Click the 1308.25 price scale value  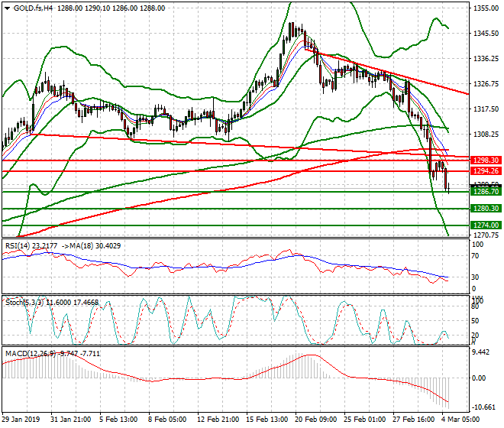click(x=486, y=135)
